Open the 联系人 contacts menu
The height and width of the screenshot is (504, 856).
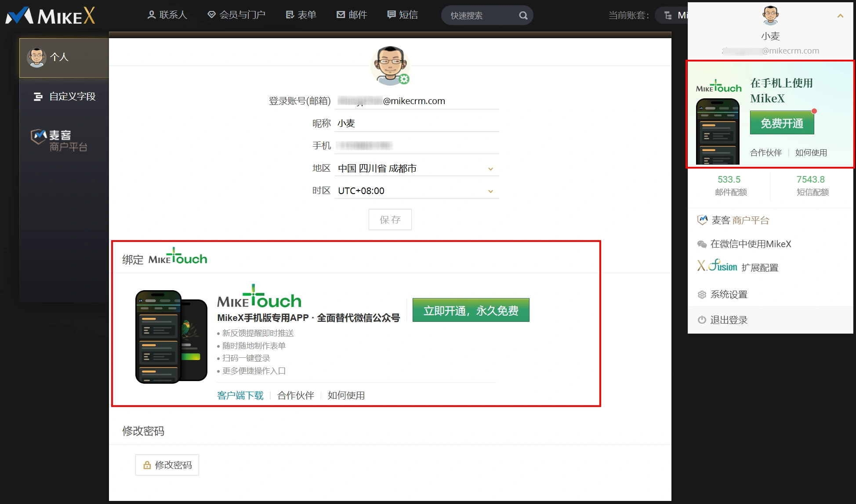(x=167, y=15)
